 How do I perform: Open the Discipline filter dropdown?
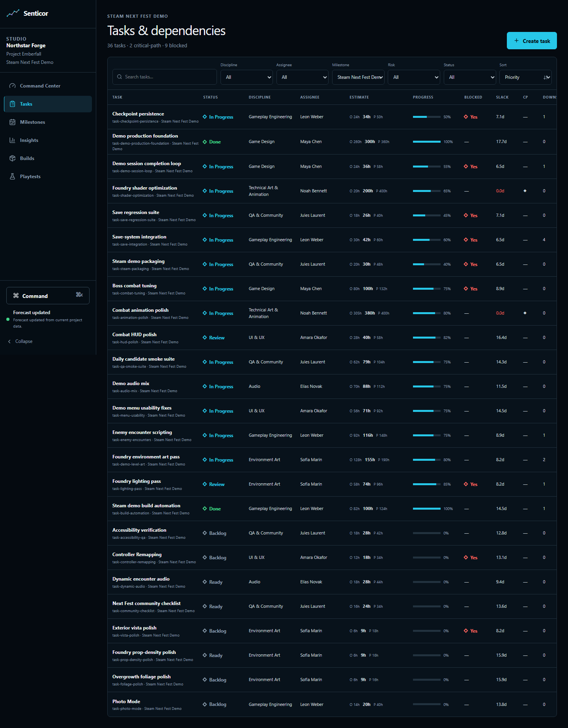pos(247,77)
